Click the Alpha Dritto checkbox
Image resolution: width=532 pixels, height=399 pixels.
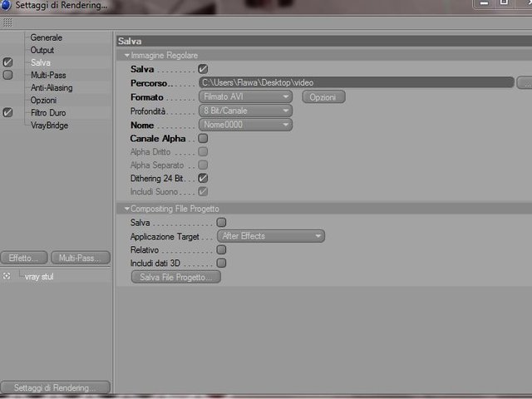(203, 151)
